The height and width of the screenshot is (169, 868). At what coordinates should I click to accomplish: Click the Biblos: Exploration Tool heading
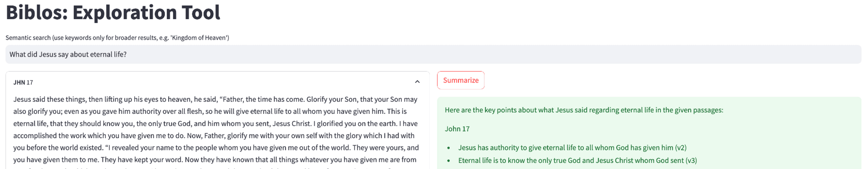(x=113, y=13)
